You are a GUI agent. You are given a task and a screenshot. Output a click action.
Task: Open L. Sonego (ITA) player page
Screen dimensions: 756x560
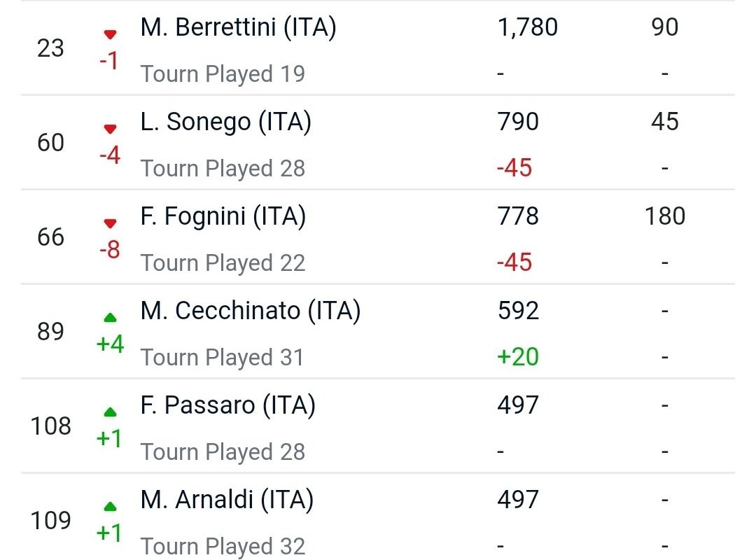click(x=225, y=122)
